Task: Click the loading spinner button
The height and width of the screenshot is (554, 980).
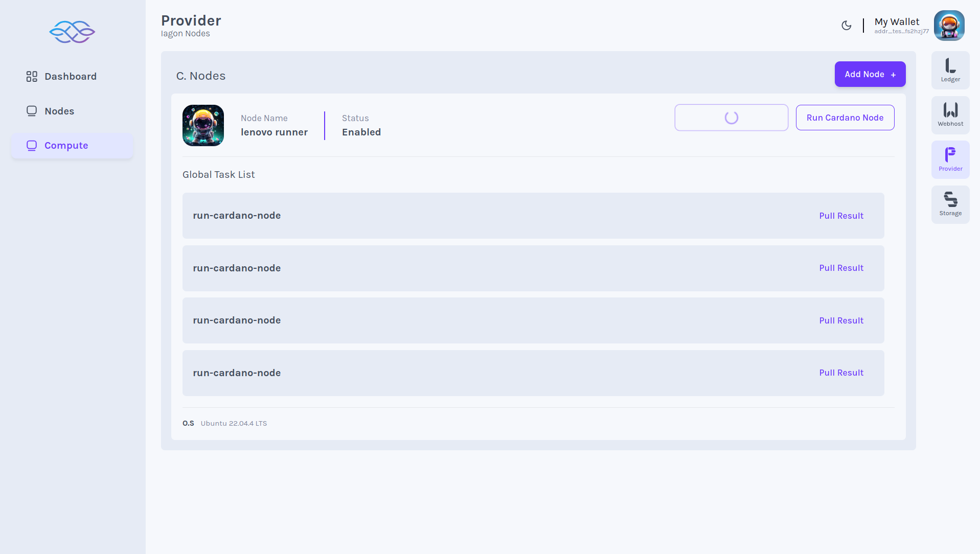Action: click(732, 118)
